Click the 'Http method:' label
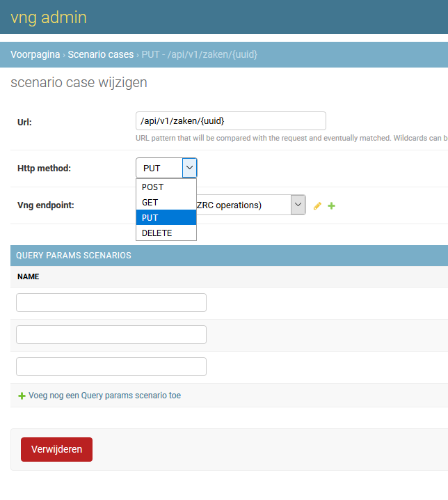This screenshot has height=500, width=448. 44,168
